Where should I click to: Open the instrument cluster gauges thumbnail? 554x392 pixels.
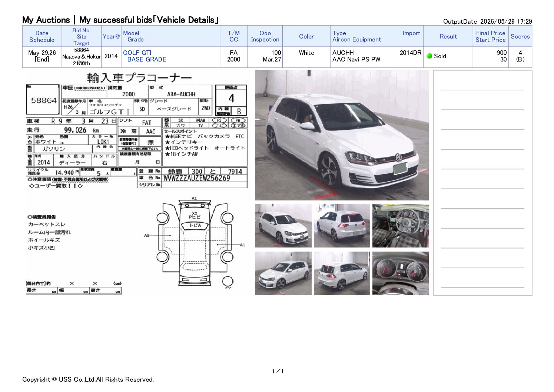(400, 273)
